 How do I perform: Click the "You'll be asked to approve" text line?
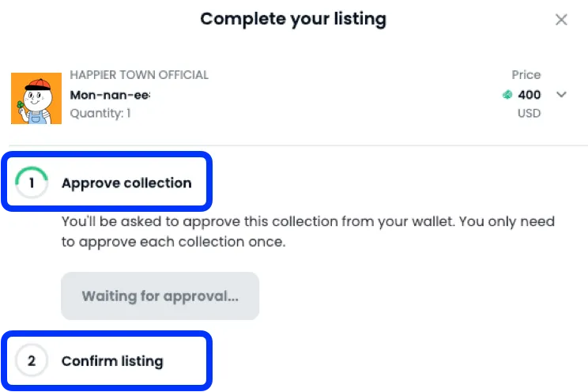[308, 222]
